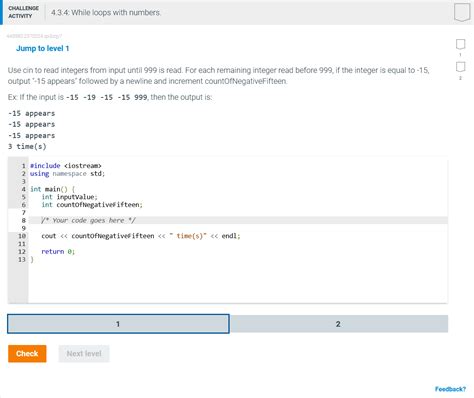The height and width of the screenshot is (398, 474).
Task: Click example input '-15 -19 -15 -15 999'
Action: (x=107, y=97)
